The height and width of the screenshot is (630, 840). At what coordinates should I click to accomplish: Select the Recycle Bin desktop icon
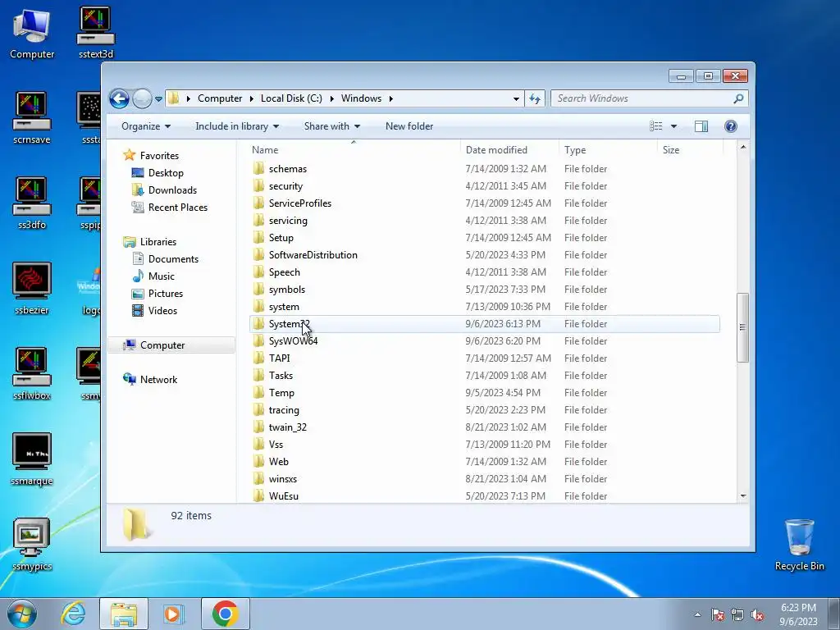click(799, 545)
